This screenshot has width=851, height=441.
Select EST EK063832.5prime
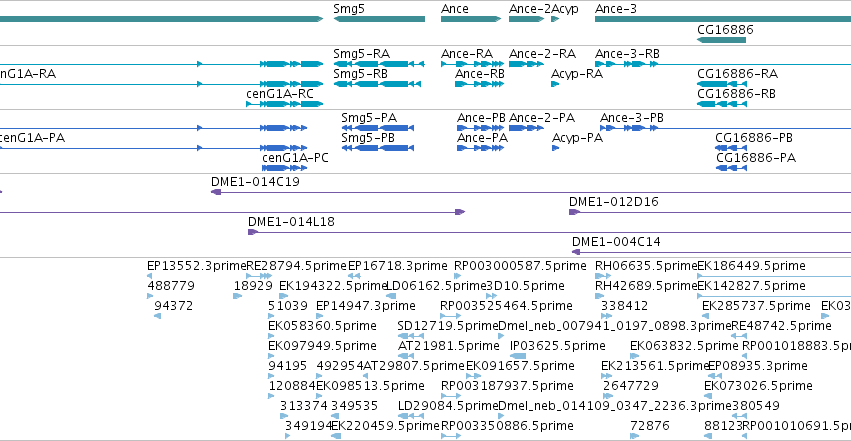(684, 346)
